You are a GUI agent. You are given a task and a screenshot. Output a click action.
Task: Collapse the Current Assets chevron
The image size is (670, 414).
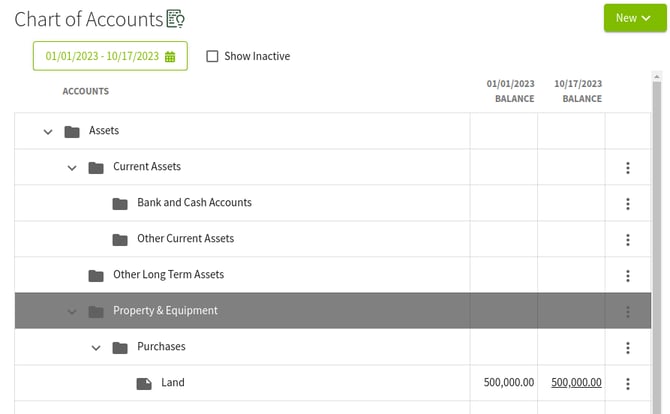point(72,168)
